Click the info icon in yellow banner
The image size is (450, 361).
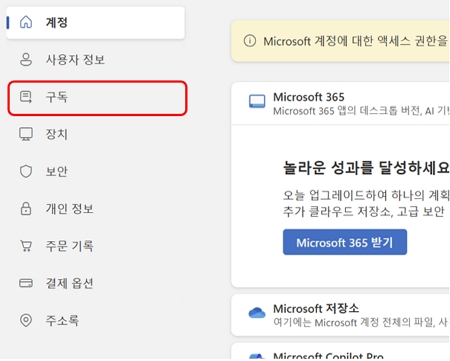[250, 41]
